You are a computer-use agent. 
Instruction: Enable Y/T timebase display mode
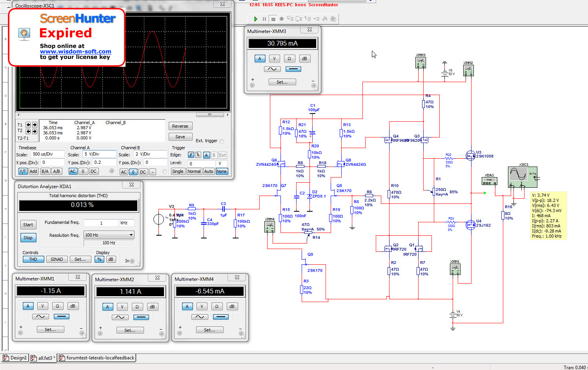tap(23, 171)
